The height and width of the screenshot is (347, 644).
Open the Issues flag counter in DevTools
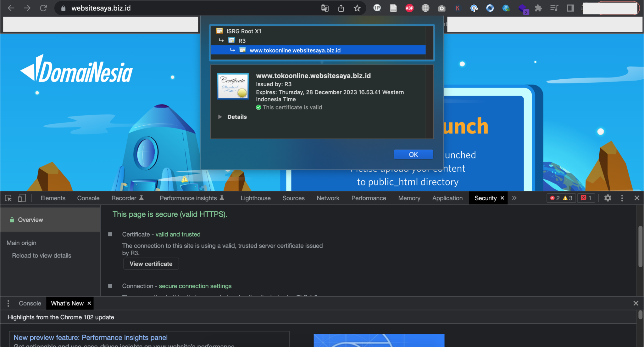tap(586, 198)
